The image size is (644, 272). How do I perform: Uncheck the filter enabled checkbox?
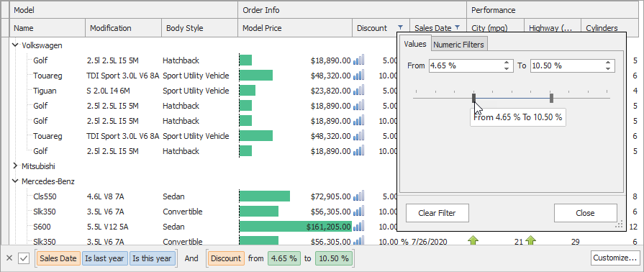point(24,258)
